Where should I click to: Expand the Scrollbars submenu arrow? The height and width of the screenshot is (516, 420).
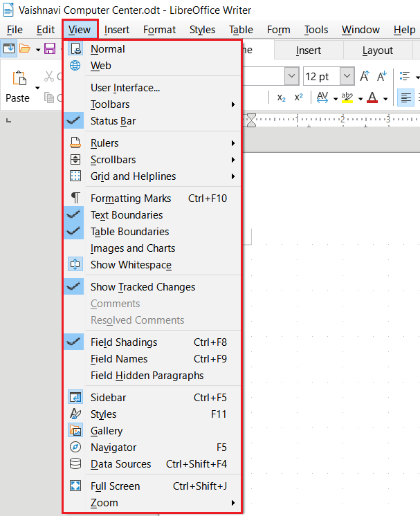coord(233,160)
